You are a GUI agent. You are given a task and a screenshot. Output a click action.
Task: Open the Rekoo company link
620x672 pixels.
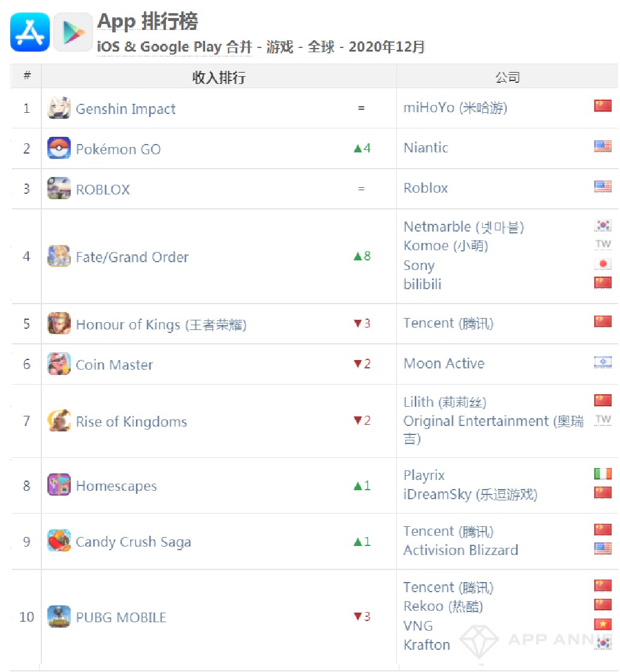(x=443, y=607)
